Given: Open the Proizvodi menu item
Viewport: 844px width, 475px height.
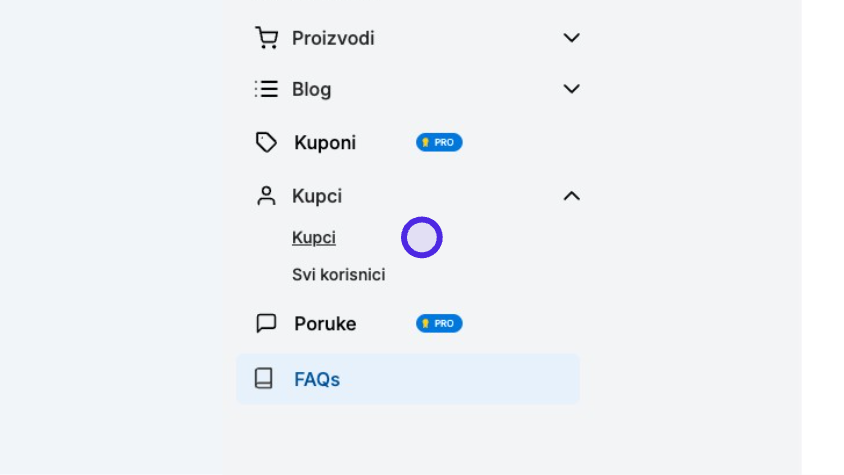Looking at the screenshot, I should pos(333,38).
